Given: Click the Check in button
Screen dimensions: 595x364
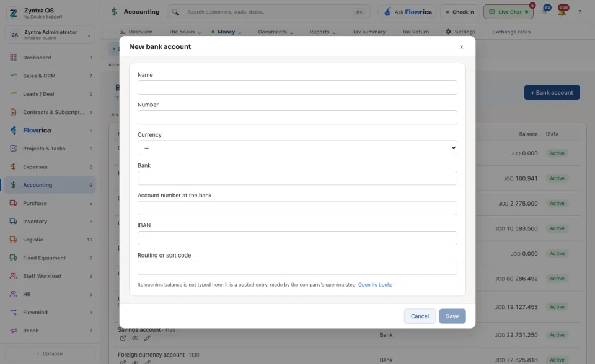Looking at the screenshot, I should [x=460, y=12].
